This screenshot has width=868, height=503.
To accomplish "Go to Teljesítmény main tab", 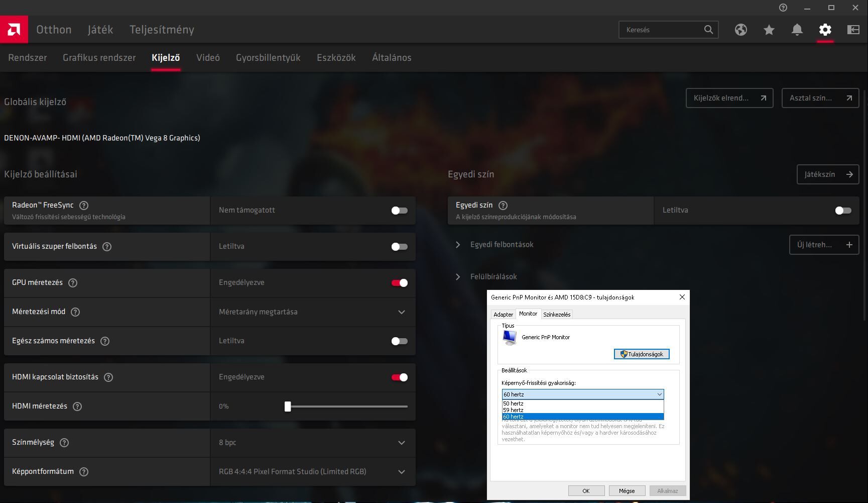I will click(162, 30).
